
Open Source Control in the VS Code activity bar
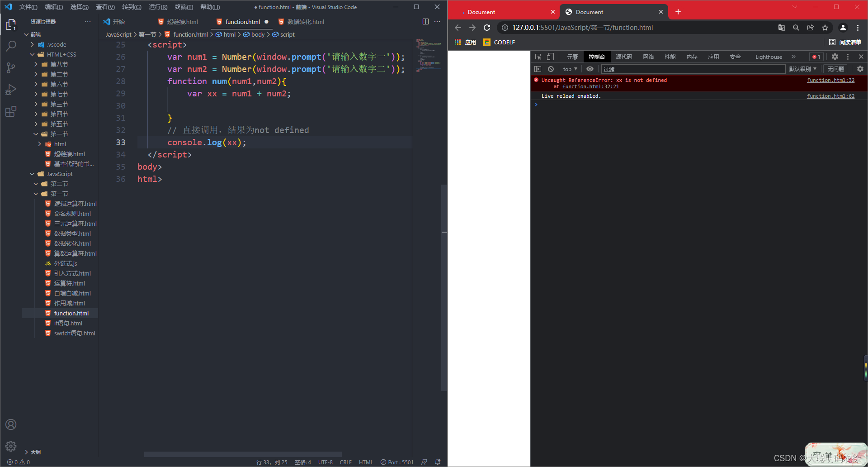pyautogui.click(x=11, y=67)
